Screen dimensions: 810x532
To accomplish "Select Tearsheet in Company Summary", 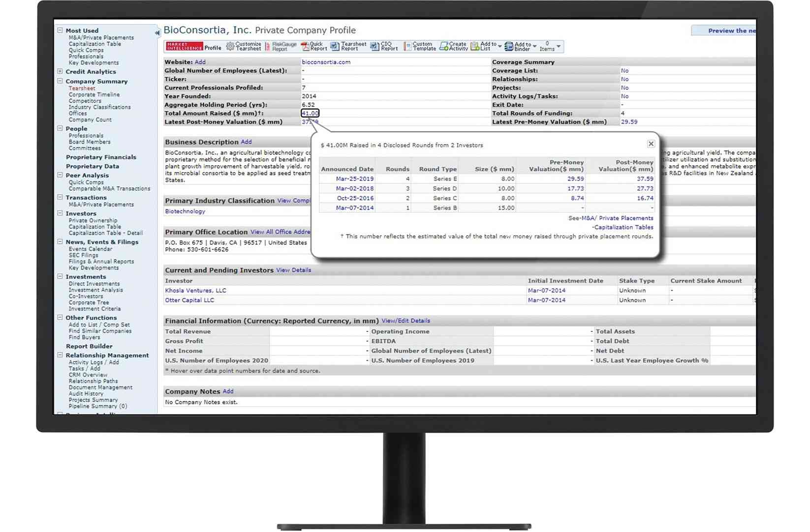I will (x=82, y=89).
